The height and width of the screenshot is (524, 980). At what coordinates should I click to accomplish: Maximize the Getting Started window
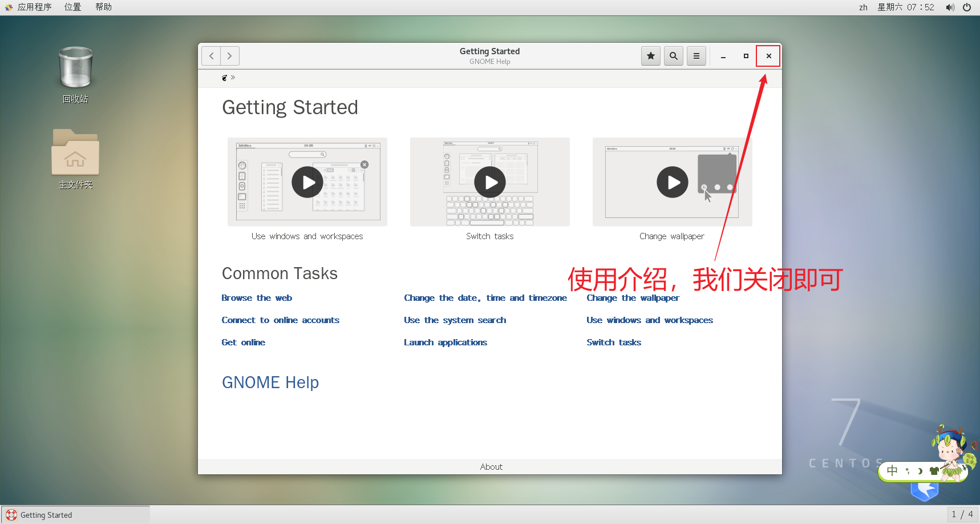pyautogui.click(x=746, y=56)
